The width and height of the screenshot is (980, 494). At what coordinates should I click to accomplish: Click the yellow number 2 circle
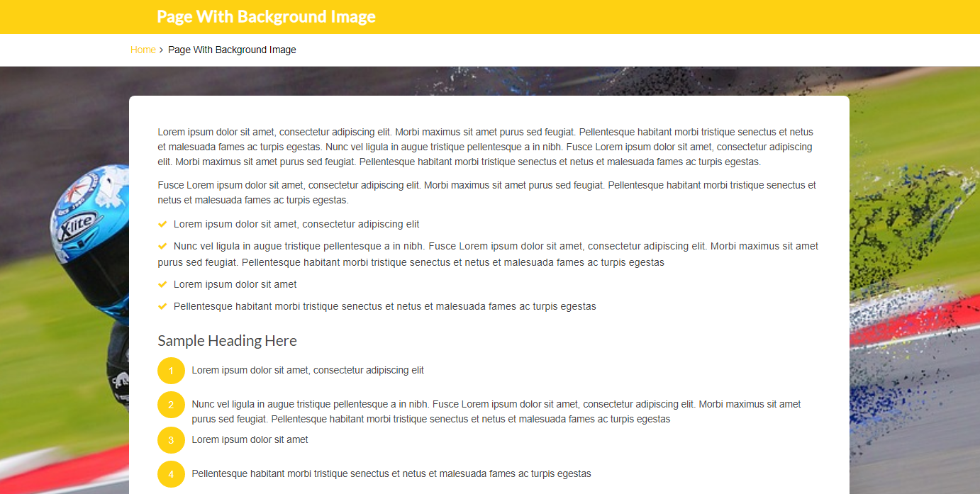pyautogui.click(x=171, y=405)
